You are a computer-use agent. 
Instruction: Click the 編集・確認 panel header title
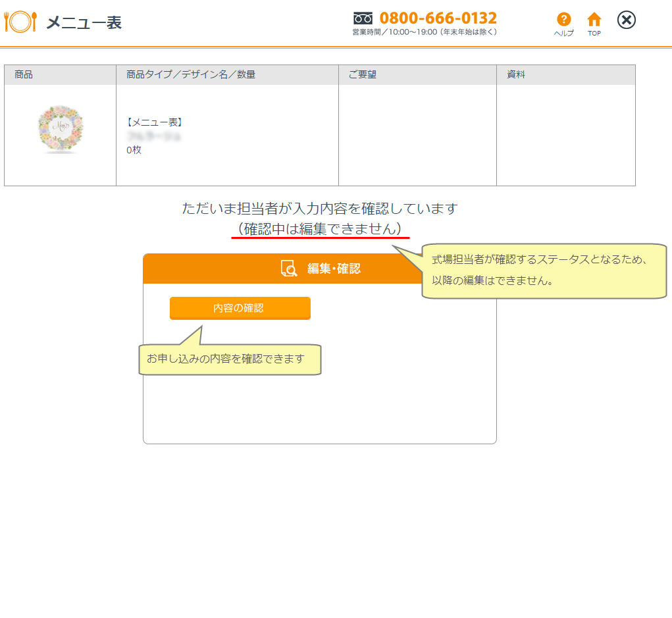[334, 269]
